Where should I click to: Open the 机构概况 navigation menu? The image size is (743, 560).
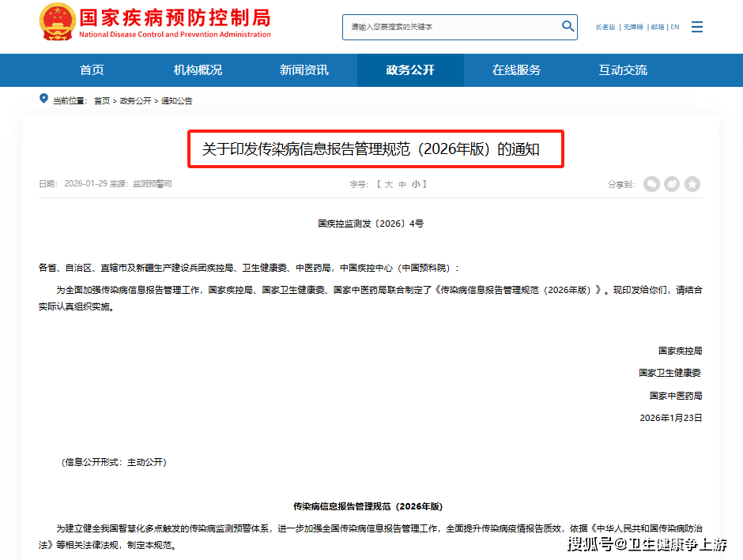(x=198, y=70)
